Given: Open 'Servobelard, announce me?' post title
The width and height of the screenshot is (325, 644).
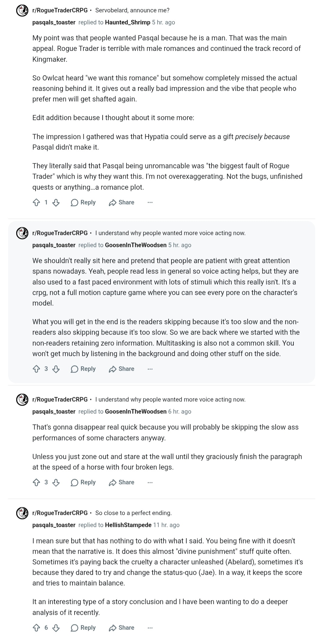Looking at the screenshot, I should pyautogui.click(x=132, y=11).
